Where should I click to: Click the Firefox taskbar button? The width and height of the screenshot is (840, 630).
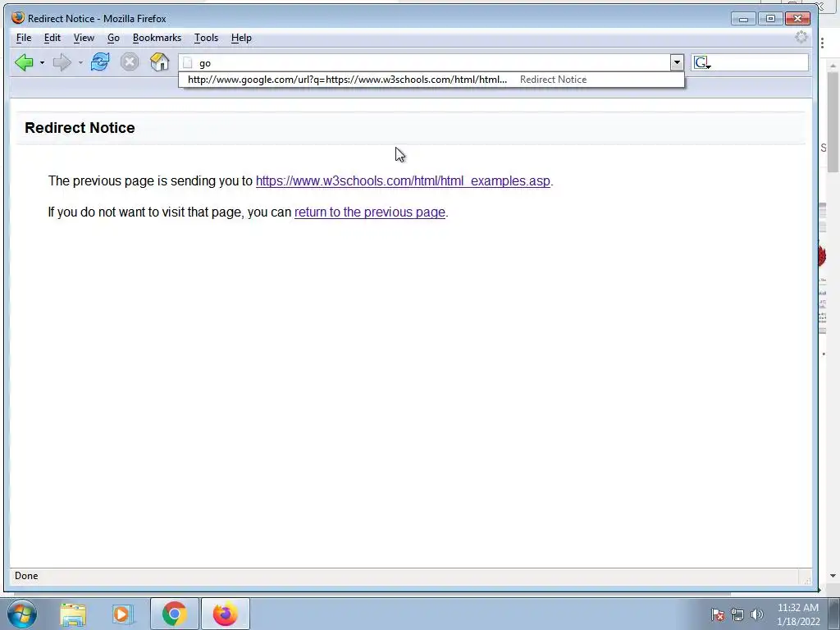tap(225, 614)
